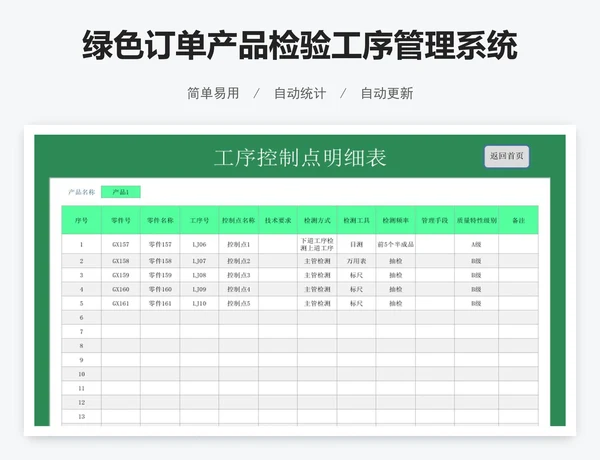The width and height of the screenshot is (600, 460).
Task: Select 主管检测 in the GX161 row
Action: click(x=317, y=303)
